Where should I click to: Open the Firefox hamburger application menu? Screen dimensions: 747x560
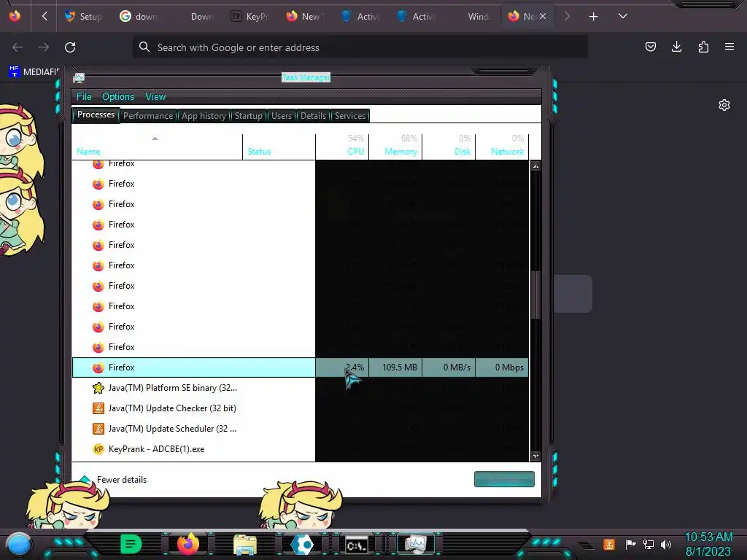(x=729, y=47)
